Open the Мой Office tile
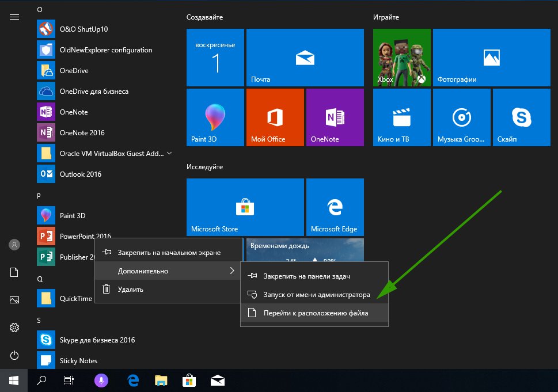558x392 pixels. [275, 117]
